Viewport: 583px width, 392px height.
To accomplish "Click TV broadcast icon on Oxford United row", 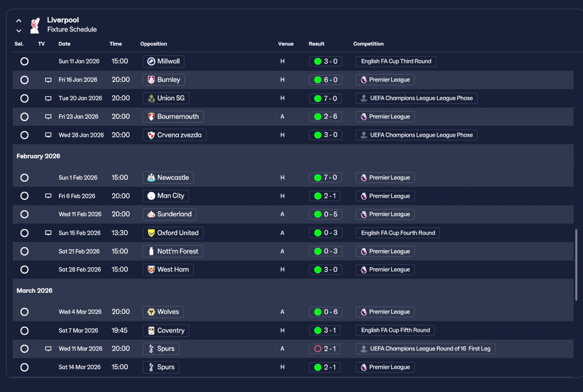I will point(48,233).
